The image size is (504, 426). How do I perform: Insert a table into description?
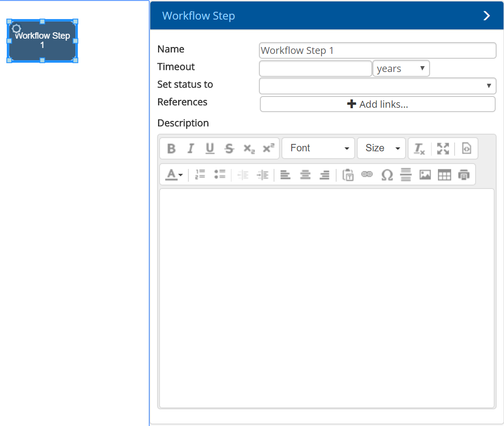coord(444,175)
